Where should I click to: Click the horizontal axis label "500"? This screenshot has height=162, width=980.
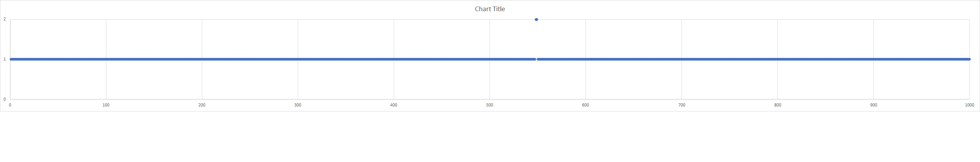coord(490,105)
